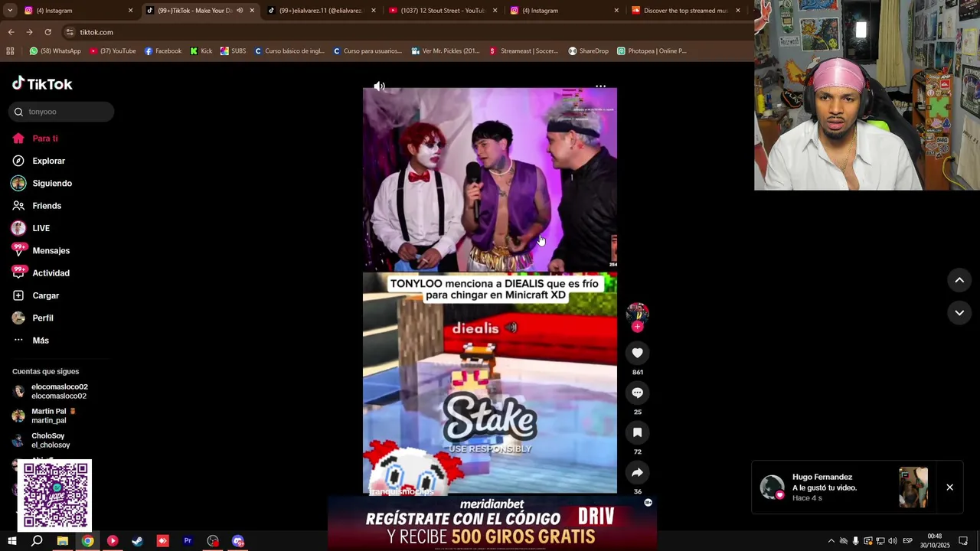This screenshot has width=980, height=551.
Task: Open the Chrome apps grid
Action: click(10, 51)
